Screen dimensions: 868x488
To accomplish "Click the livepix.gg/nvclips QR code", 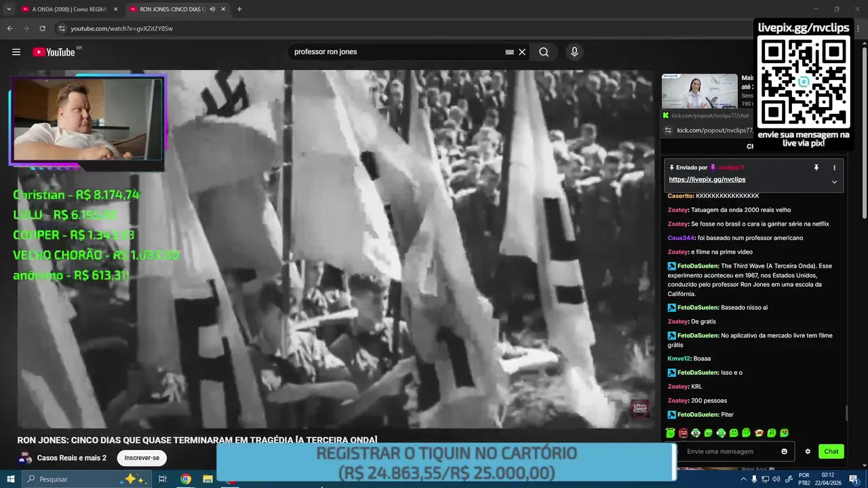I will click(804, 81).
